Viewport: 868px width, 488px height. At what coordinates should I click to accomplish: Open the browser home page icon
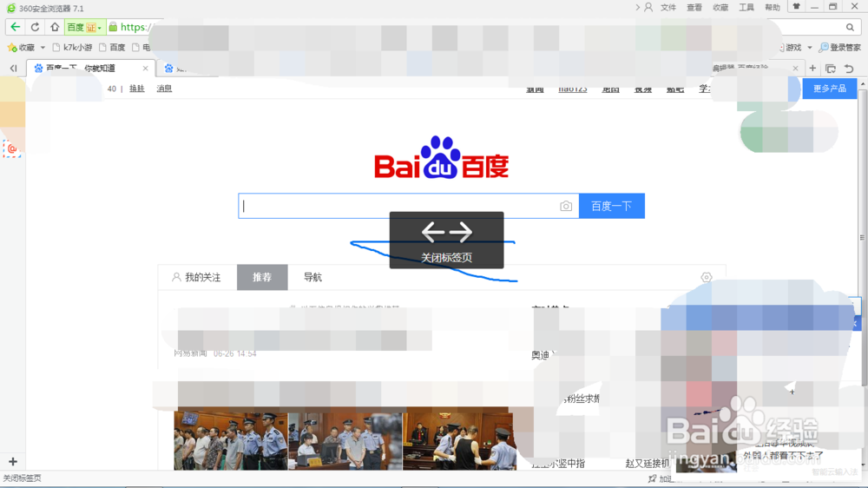[54, 27]
